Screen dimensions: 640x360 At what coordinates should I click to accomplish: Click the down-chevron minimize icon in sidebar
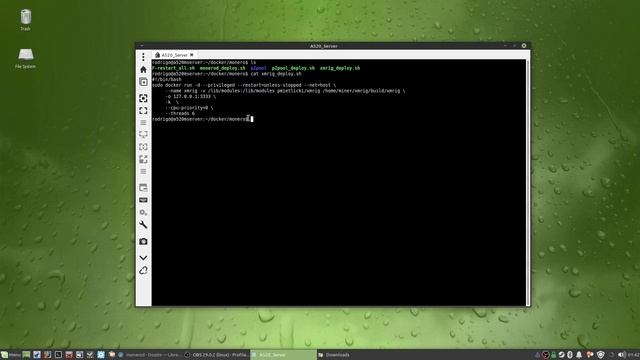pyautogui.click(x=143, y=258)
